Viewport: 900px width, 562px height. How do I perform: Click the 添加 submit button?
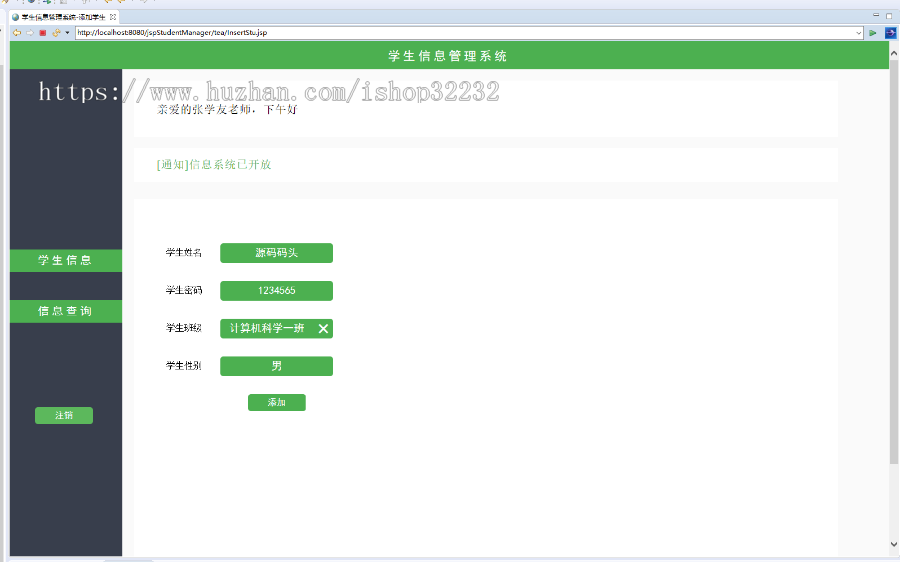tap(277, 402)
